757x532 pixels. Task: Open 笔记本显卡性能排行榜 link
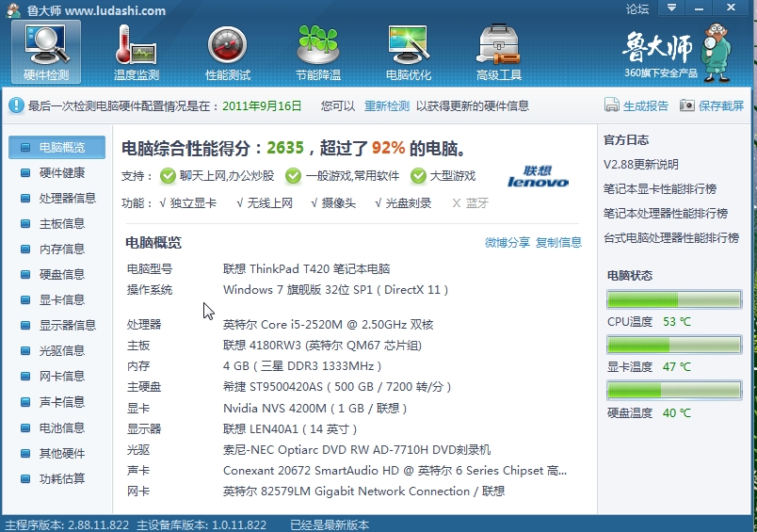[x=660, y=188]
